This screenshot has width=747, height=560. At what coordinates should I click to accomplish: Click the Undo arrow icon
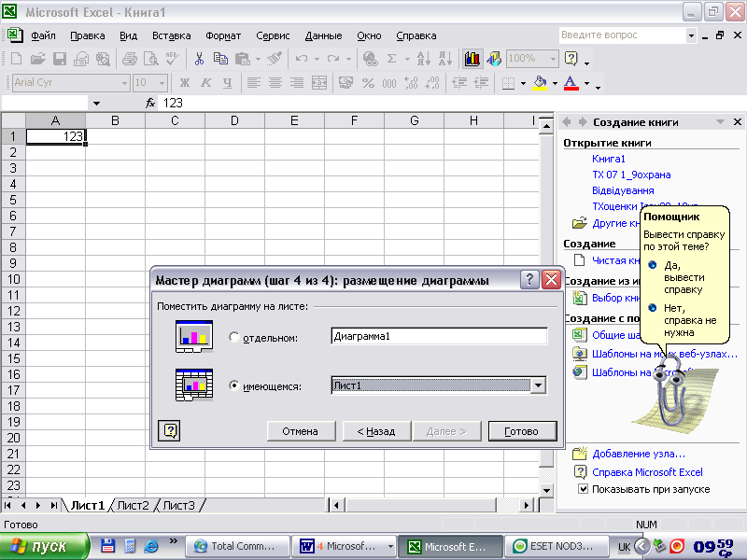(301, 59)
